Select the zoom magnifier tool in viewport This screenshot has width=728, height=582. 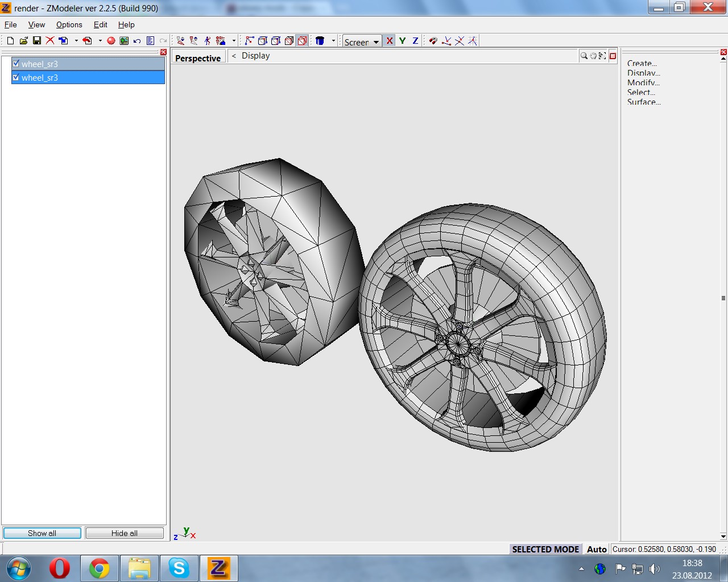584,56
